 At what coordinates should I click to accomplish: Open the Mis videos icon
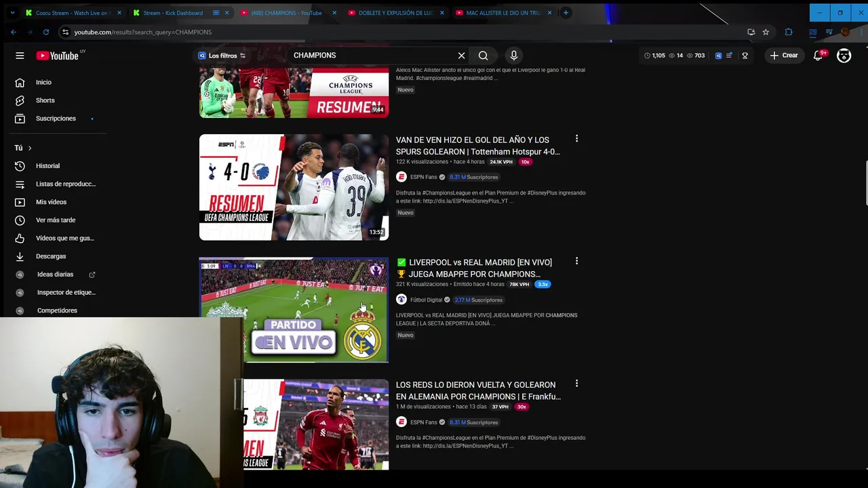(20, 202)
